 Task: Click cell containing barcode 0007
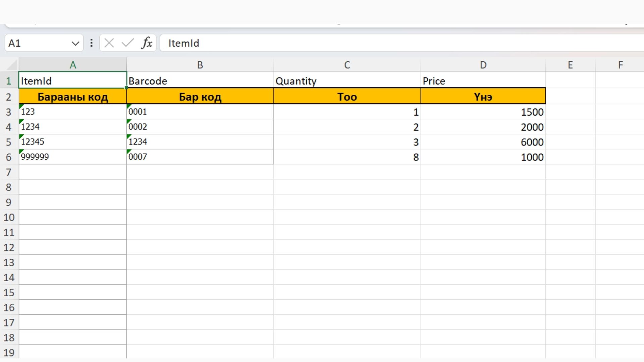(x=200, y=157)
